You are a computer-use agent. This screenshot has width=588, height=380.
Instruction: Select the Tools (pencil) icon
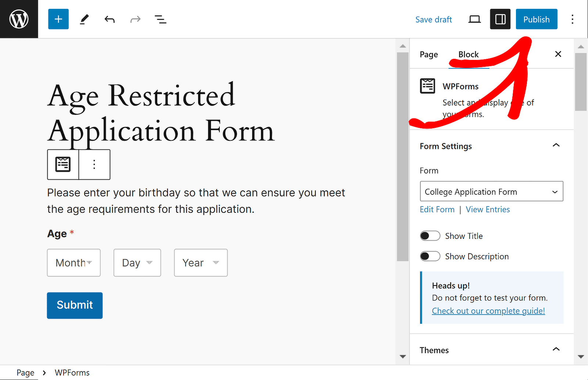pos(84,19)
